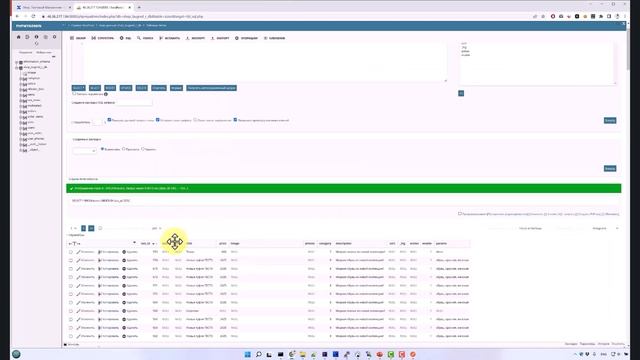Insert selected column with the << button
640x360 pixels.
point(461,93)
